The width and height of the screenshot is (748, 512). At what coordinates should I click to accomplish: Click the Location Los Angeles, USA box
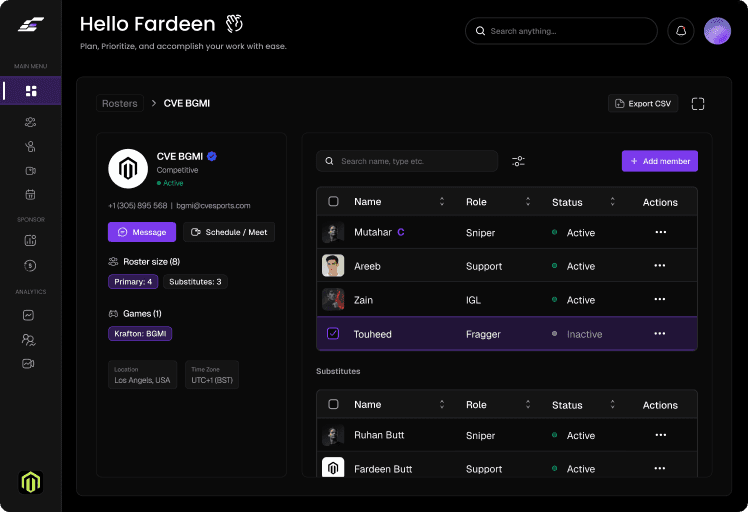point(142,375)
